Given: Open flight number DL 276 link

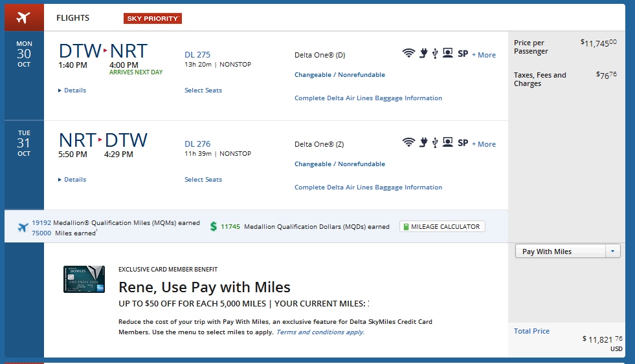Looking at the screenshot, I should point(197,144).
